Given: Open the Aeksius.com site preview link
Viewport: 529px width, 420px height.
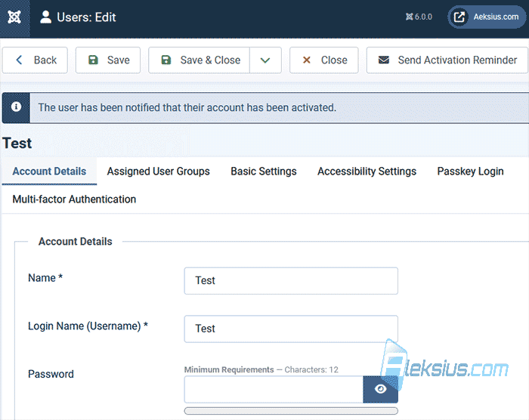Looking at the screenshot, I should 487,17.
